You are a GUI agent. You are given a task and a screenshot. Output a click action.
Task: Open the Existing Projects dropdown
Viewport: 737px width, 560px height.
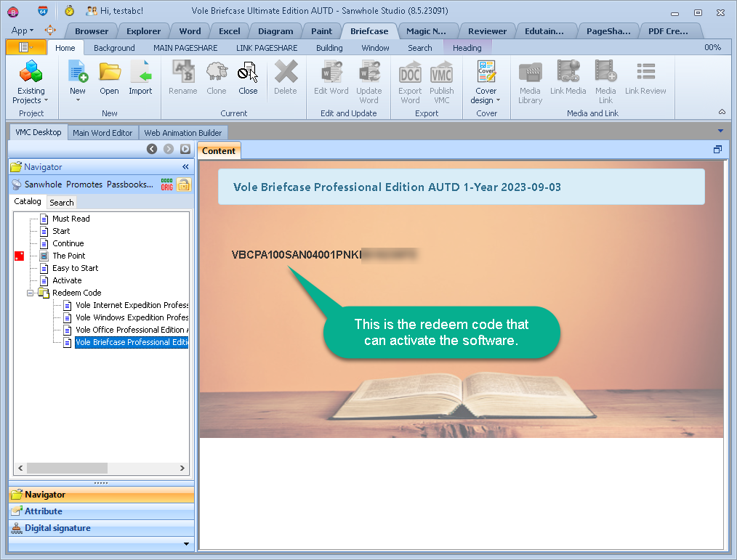(x=31, y=82)
